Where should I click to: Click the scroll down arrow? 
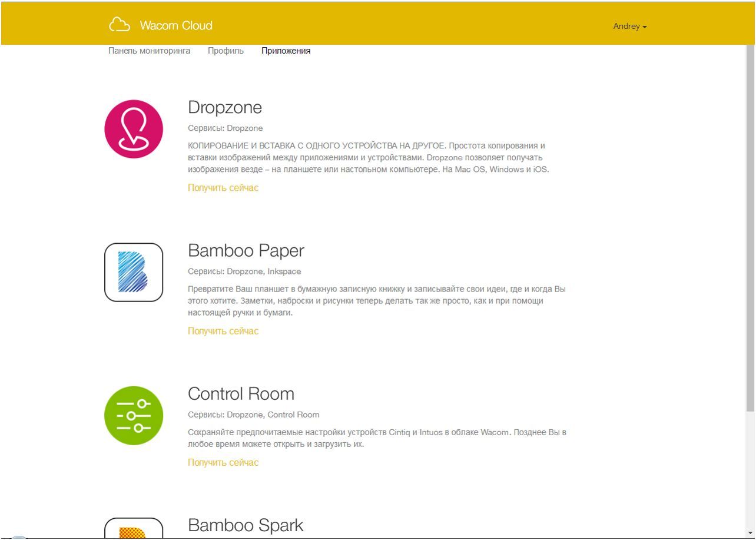(x=750, y=533)
